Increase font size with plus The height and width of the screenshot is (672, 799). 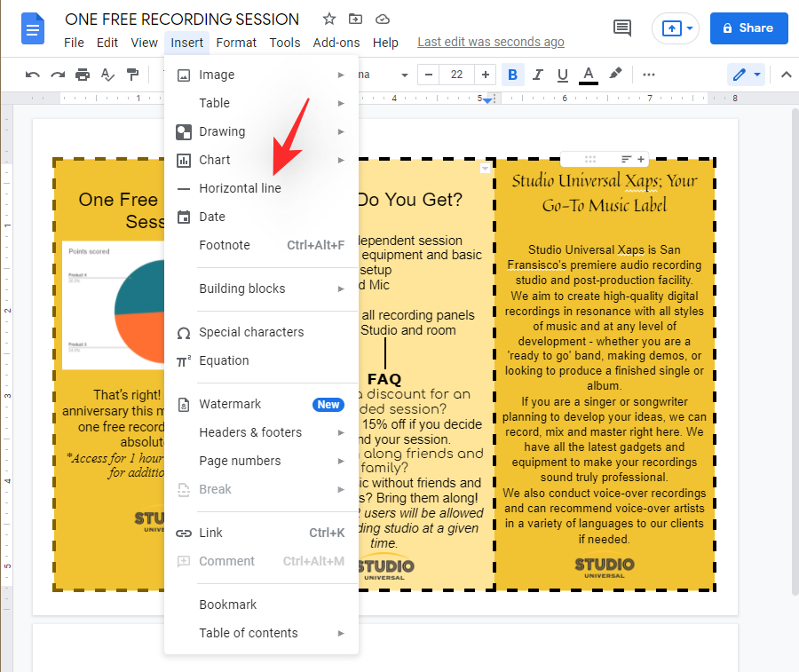coord(485,75)
